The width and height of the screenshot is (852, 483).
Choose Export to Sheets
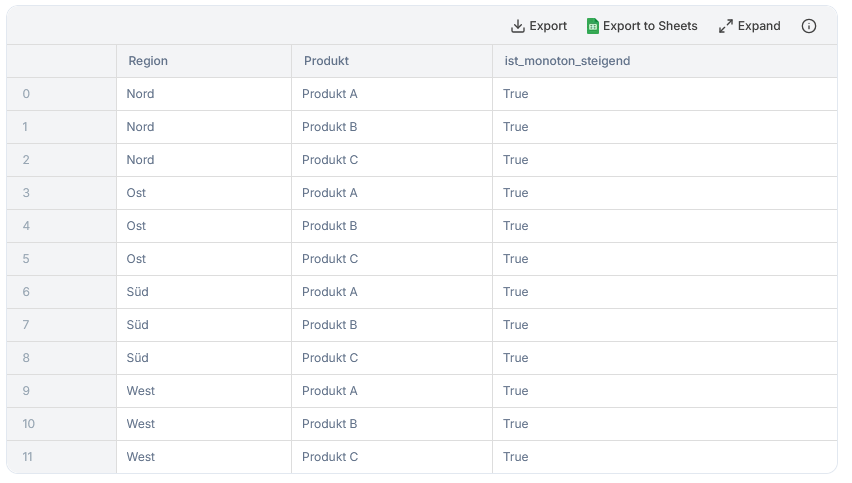point(650,26)
